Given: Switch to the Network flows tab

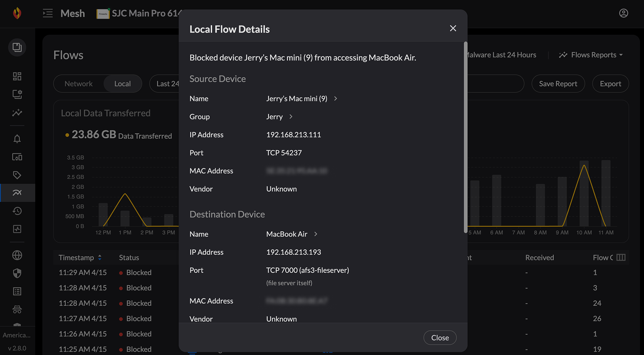Looking at the screenshot, I should 79,84.
